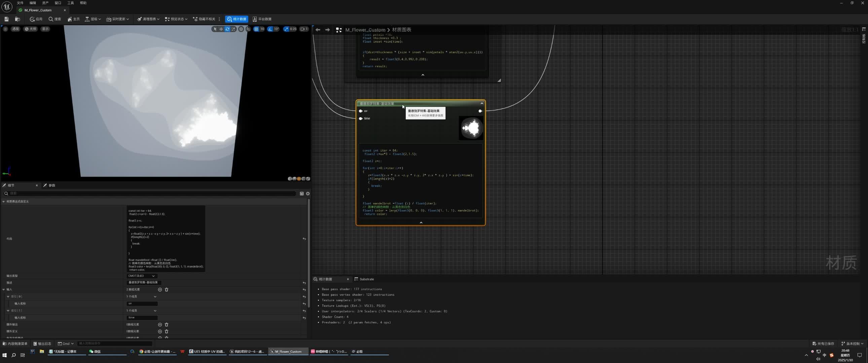The width and height of the screenshot is (868, 363).
Task: Open the 输出类型 CMOT浮点3 dropdown
Action: (142, 276)
